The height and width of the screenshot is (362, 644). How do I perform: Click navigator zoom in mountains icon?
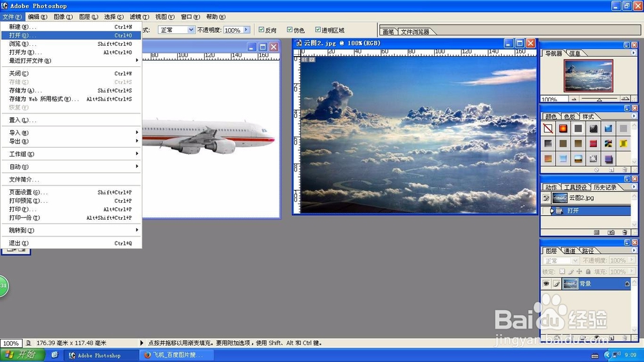pyautogui.click(x=625, y=99)
